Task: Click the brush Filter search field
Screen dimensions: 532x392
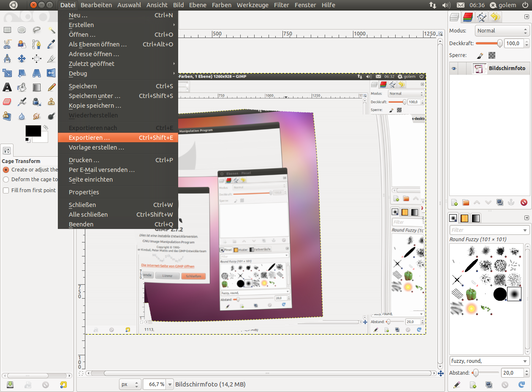Action: pyautogui.click(x=486, y=230)
